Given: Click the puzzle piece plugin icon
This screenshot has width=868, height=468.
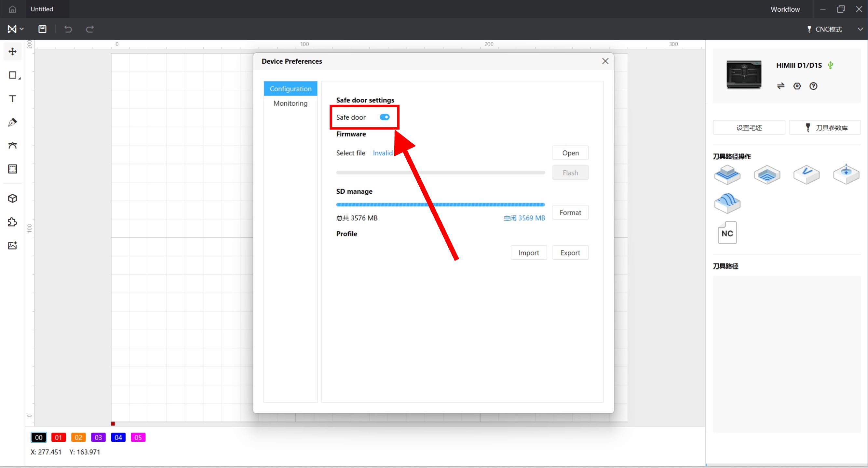Looking at the screenshot, I should 12,222.
